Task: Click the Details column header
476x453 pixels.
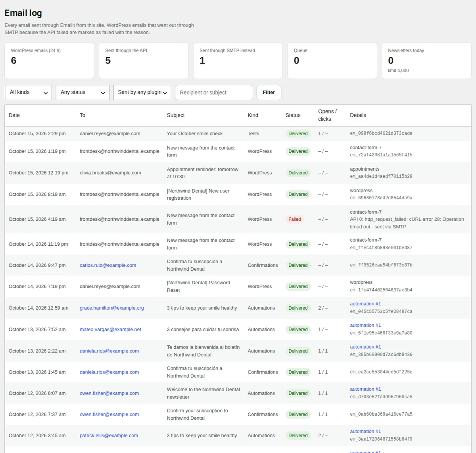Action: (358, 115)
